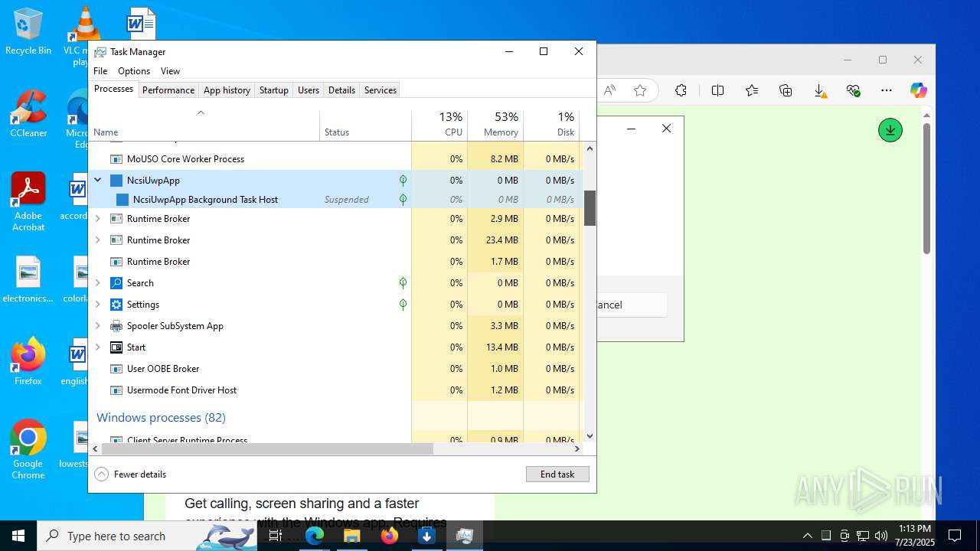Open Edge downloads icon

coord(819,91)
